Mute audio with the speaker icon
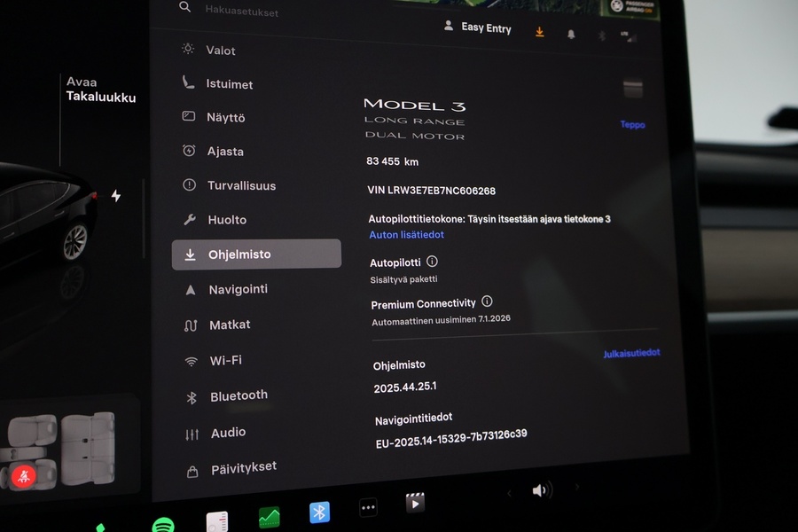 [540, 489]
